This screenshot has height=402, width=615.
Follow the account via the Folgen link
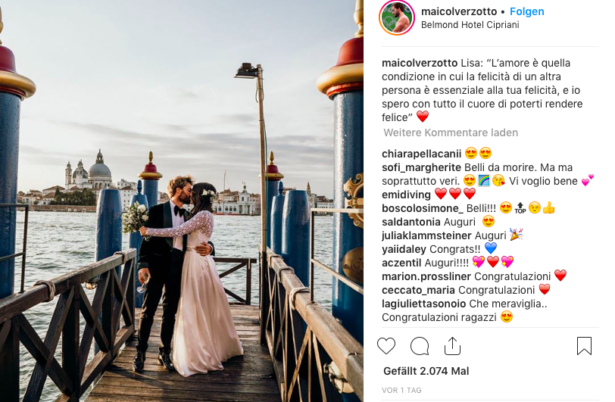pyautogui.click(x=527, y=12)
